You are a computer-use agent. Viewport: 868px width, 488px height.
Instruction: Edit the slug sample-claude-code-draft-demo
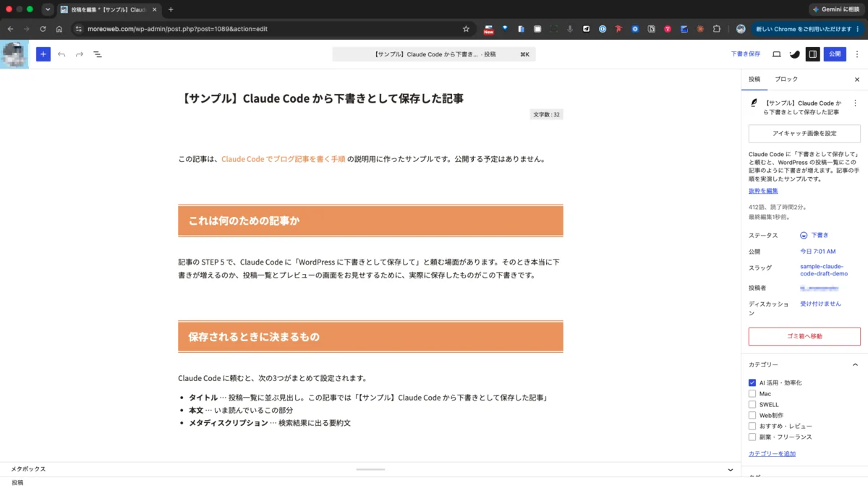click(x=824, y=270)
